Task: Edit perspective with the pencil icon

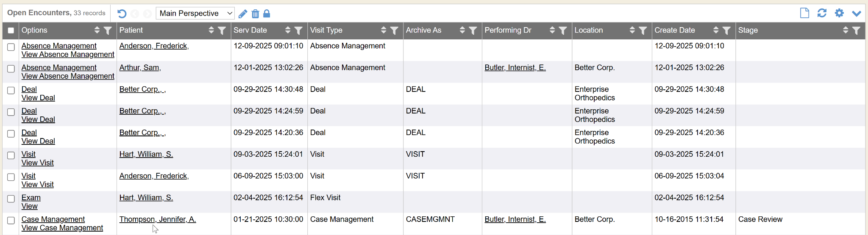Action: pos(243,14)
